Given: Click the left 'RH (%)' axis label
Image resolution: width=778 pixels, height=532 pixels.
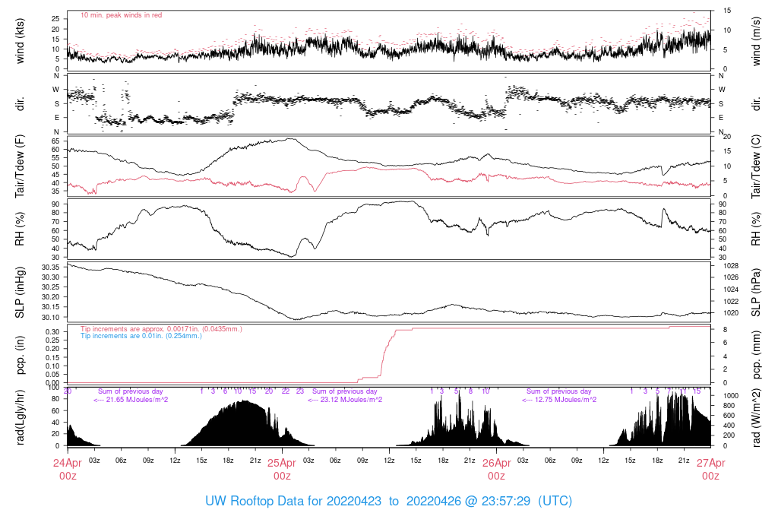Looking at the screenshot, I should click(x=20, y=229).
